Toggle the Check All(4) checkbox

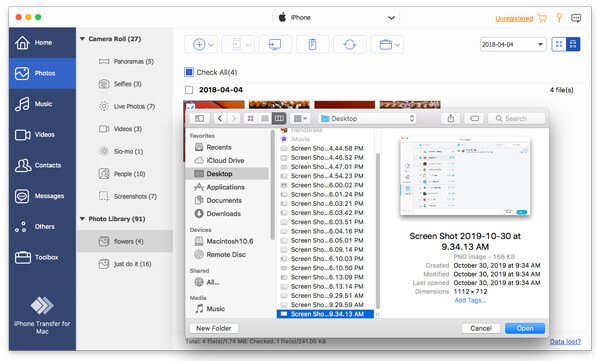tap(189, 72)
